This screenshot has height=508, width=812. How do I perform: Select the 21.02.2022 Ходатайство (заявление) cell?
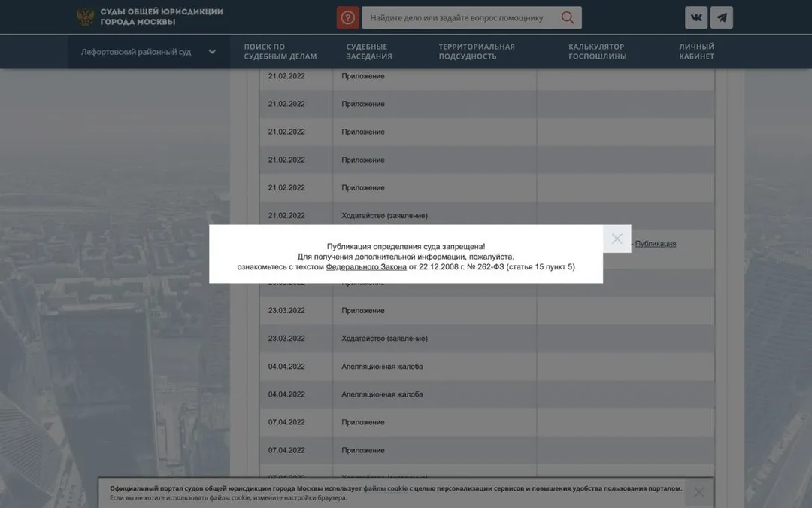435,216
